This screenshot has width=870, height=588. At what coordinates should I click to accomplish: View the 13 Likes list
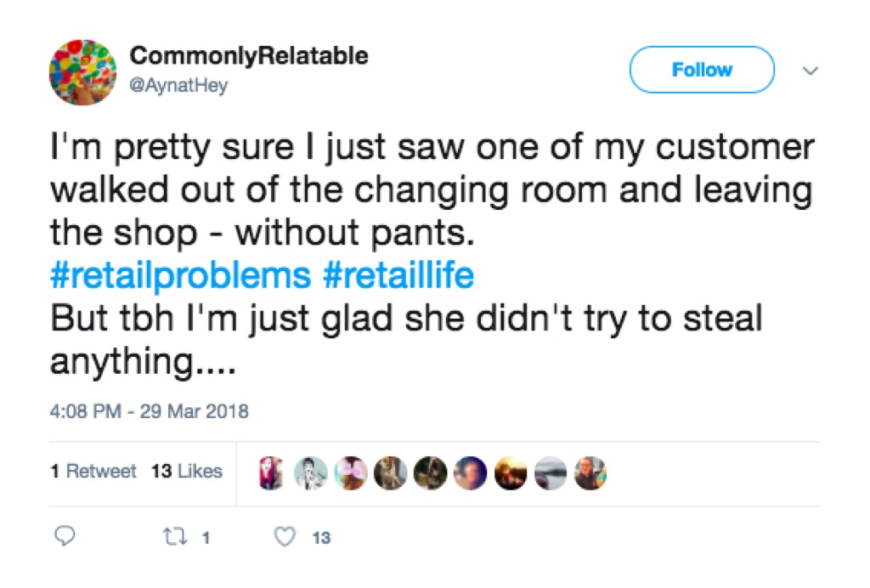[186, 472]
